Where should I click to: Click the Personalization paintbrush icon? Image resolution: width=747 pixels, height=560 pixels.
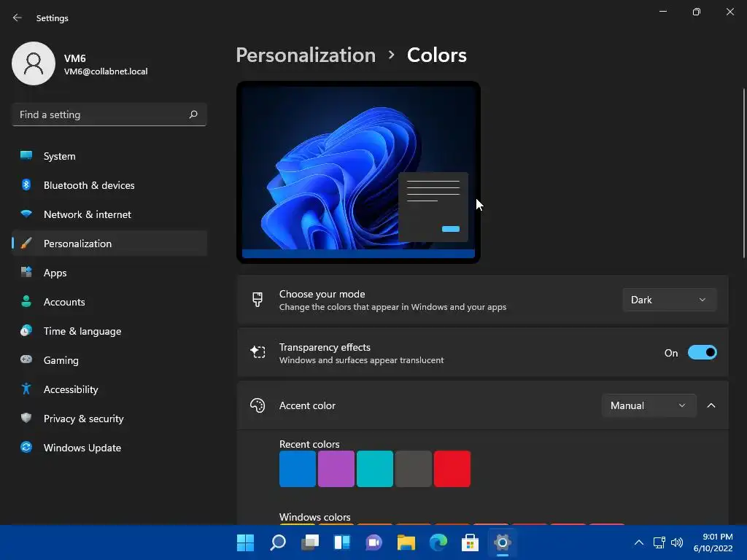(26, 244)
